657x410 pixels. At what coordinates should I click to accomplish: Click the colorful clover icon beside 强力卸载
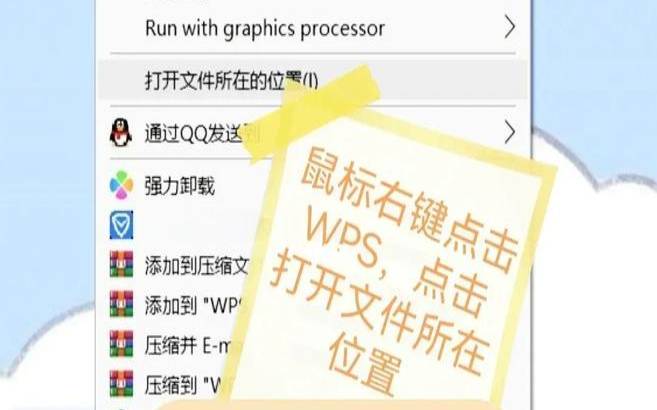tap(121, 185)
